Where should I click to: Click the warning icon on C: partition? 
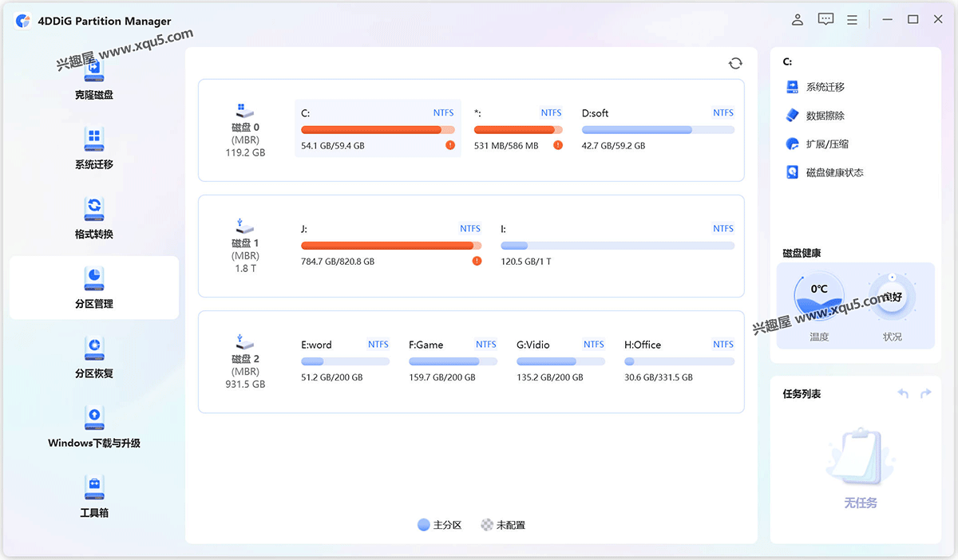coord(450,145)
